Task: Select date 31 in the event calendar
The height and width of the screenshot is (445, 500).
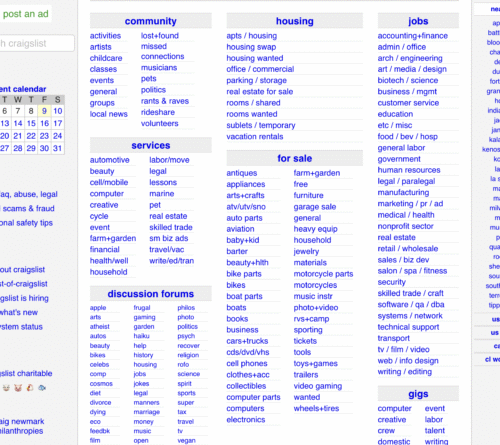Action: [x=57, y=148]
